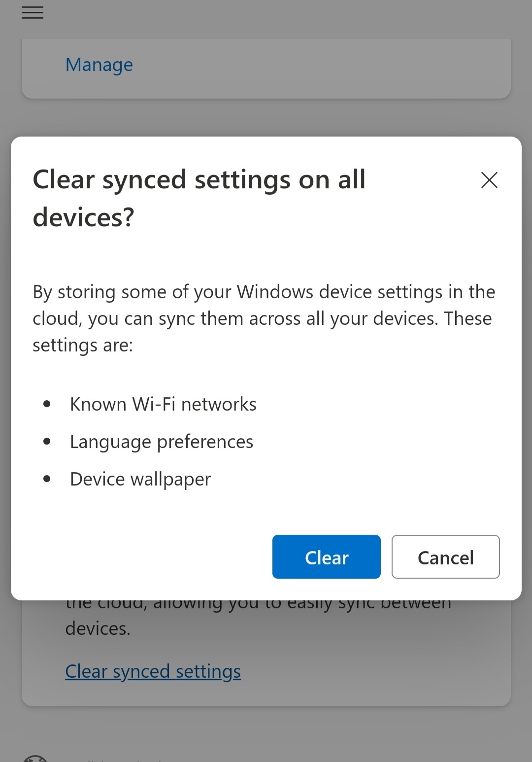This screenshot has width=532, height=762.
Task: Click the Known Wi-Fi networks list item
Action: click(163, 404)
